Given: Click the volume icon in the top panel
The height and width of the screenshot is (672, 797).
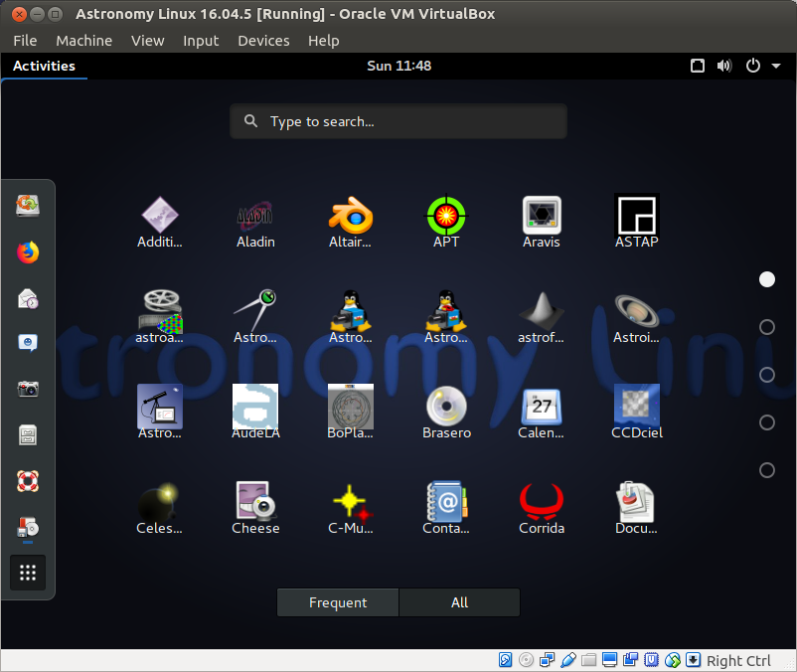Looking at the screenshot, I should tap(724, 66).
